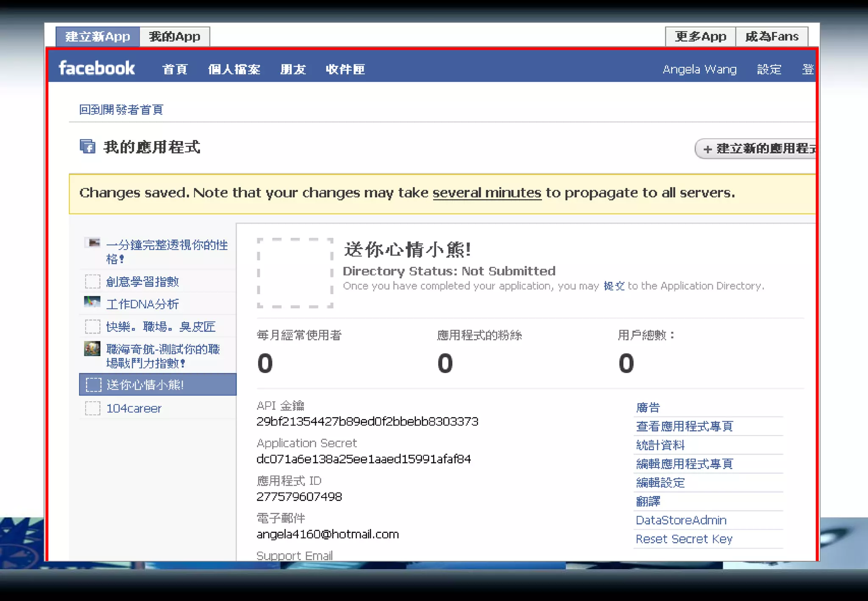Viewport: 868px width, 601px height.
Task: Select 快樂。職場。臭皮匠 in app list
Action: tap(161, 327)
